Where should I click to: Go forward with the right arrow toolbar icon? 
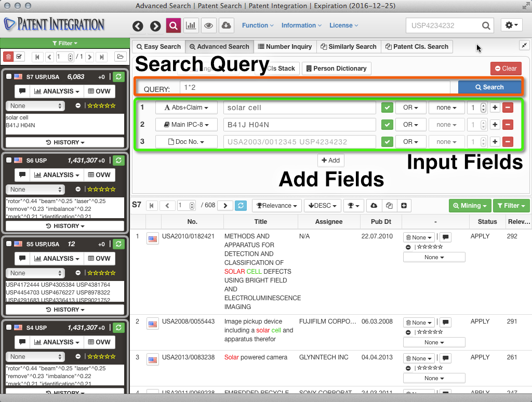coord(155,26)
